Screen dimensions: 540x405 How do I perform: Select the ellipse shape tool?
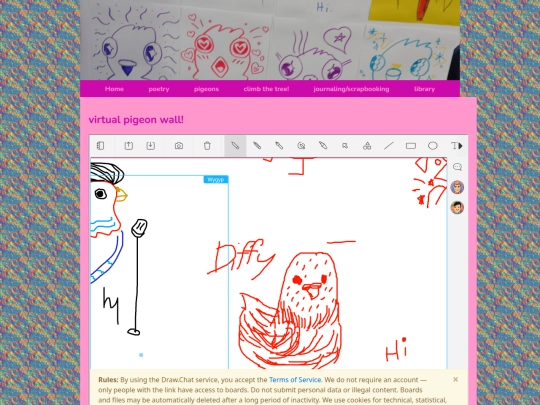click(433, 146)
